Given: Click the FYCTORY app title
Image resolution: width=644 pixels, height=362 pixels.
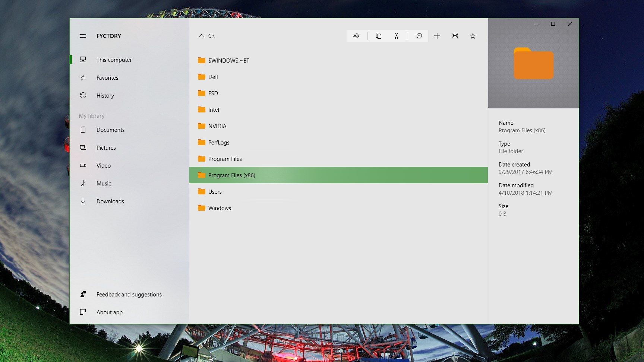Looking at the screenshot, I should (109, 36).
